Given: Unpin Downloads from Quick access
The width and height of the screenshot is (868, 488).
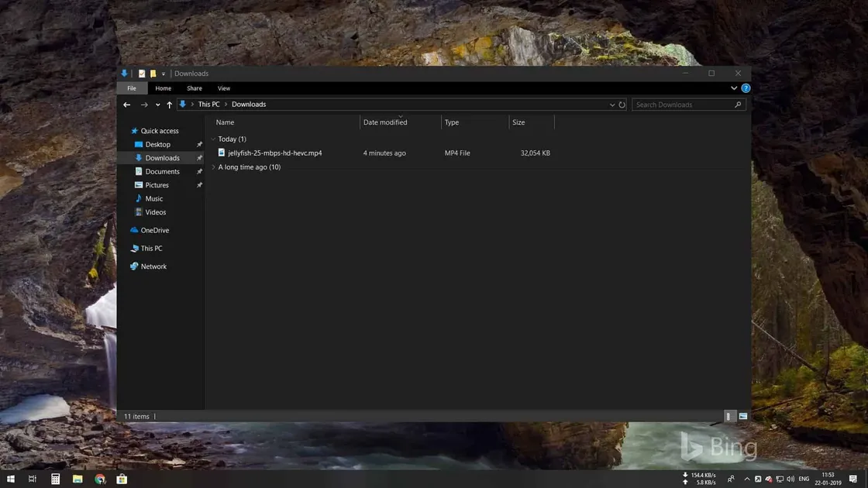Looking at the screenshot, I should point(199,157).
